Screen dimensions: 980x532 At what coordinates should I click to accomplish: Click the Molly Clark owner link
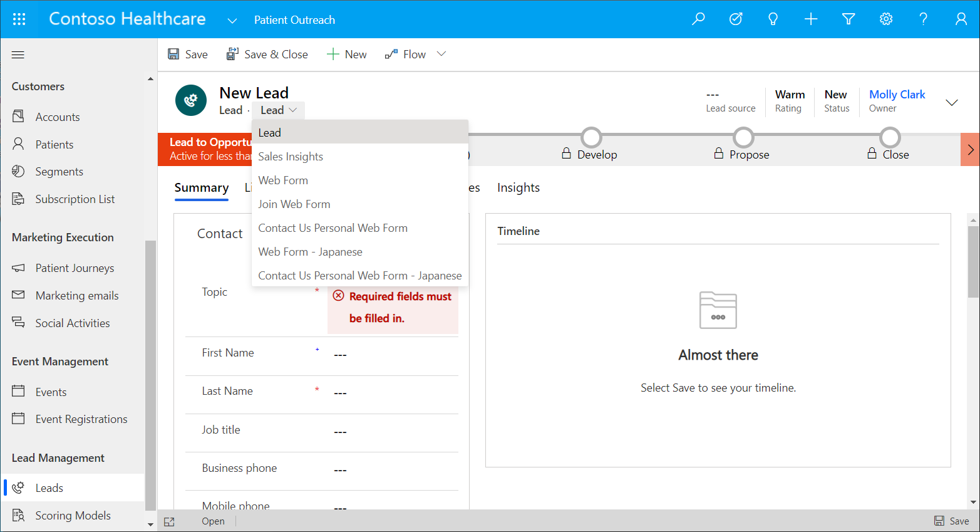897,95
